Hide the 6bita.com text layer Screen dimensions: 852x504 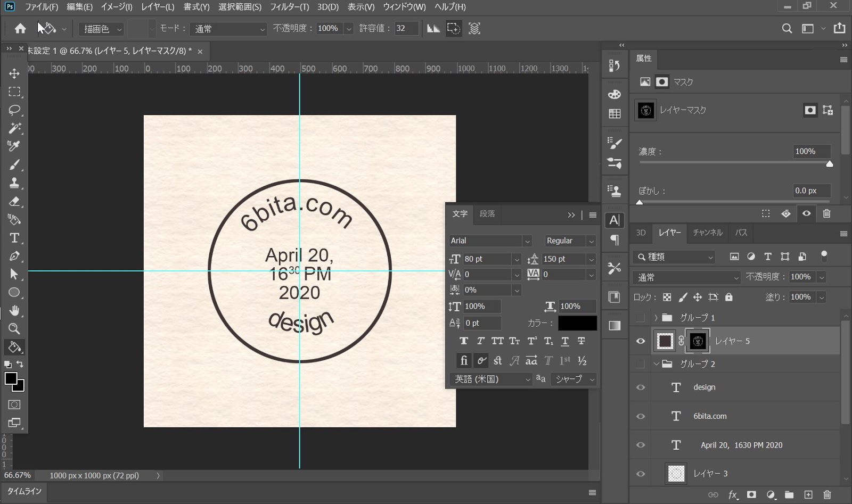point(641,416)
